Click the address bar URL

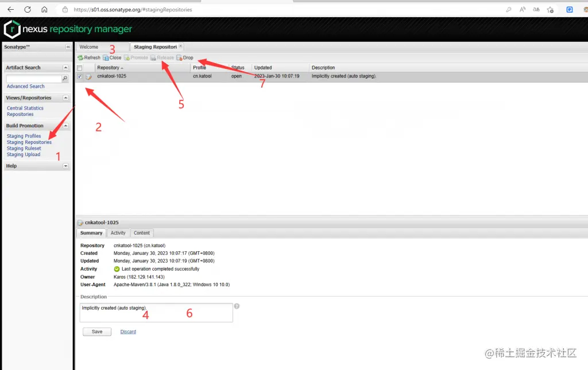(133, 10)
